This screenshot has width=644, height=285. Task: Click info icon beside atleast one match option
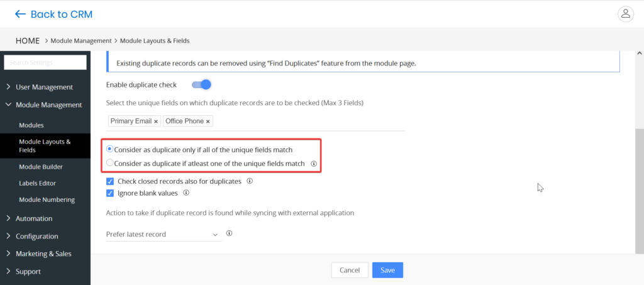(314, 164)
